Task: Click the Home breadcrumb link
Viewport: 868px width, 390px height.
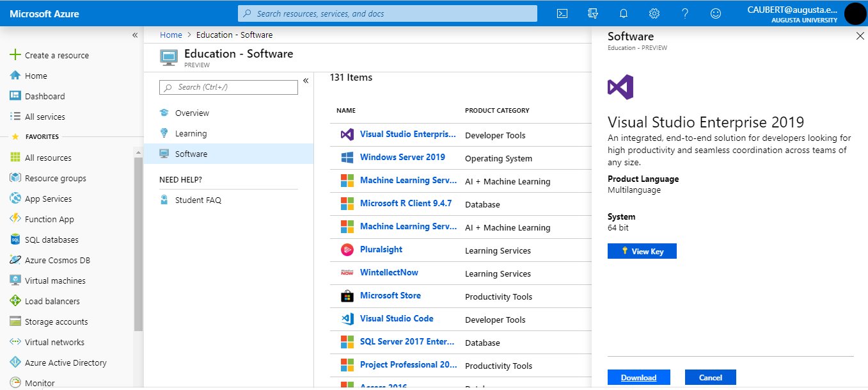Action: (x=171, y=35)
